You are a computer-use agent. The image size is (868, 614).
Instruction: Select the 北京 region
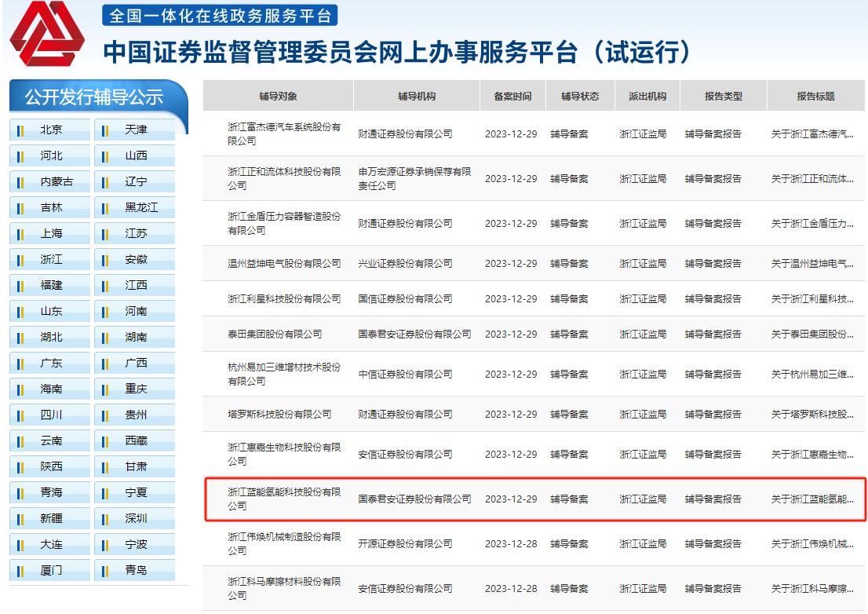(49, 130)
